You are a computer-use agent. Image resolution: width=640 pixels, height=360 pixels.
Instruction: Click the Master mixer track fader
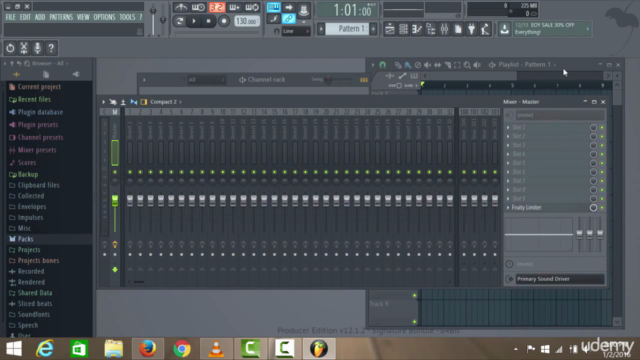tap(115, 200)
